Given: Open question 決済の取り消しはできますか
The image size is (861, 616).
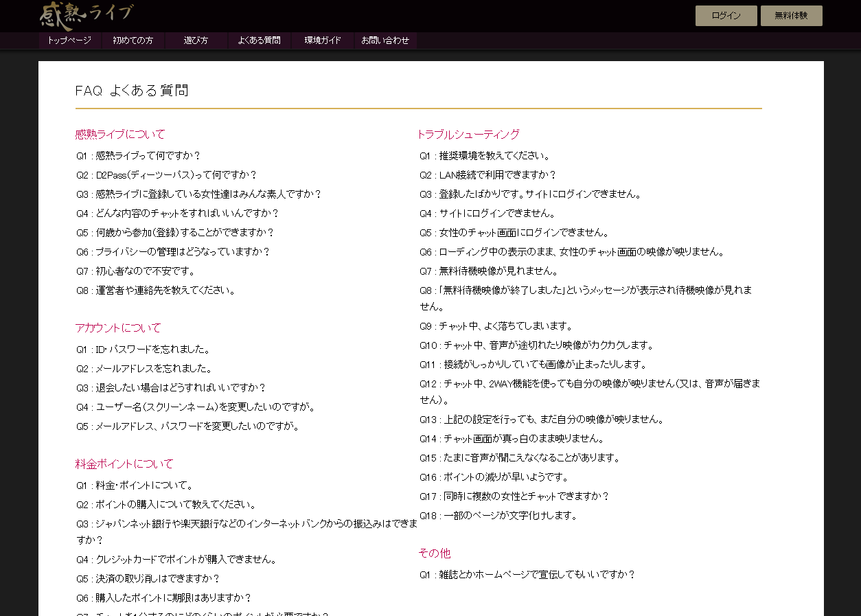Looking at the screenshot, I should click(x=148, y=579).
